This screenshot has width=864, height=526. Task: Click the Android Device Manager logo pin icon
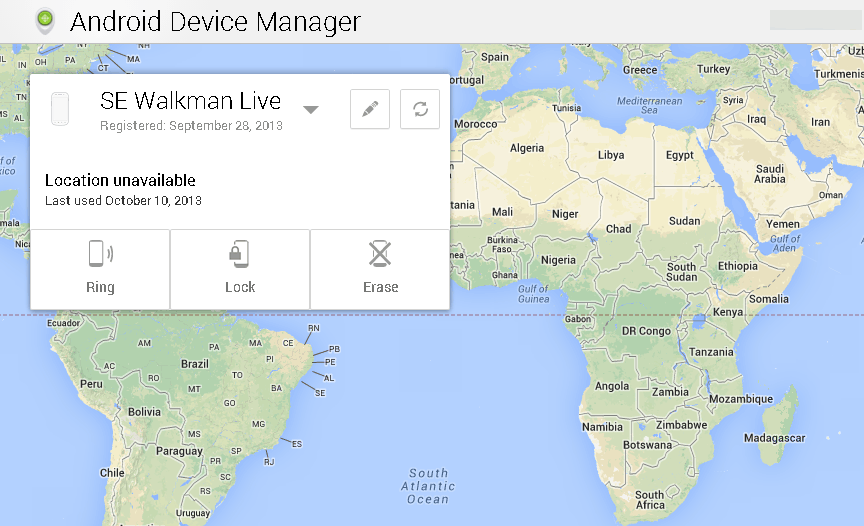(45, 21)
